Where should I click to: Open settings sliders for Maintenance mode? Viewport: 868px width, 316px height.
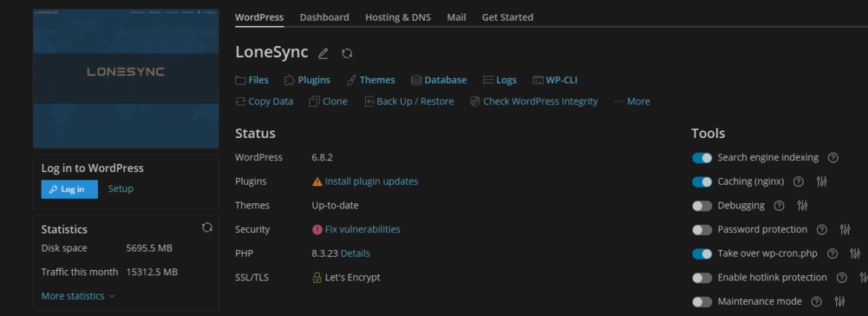tap(840, 302)
